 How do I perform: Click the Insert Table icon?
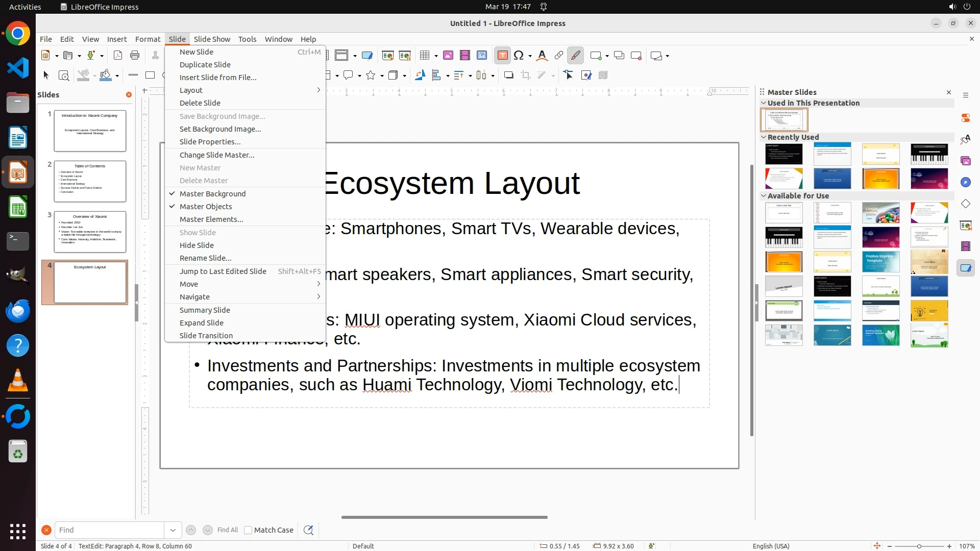click(x=425, y=56)
